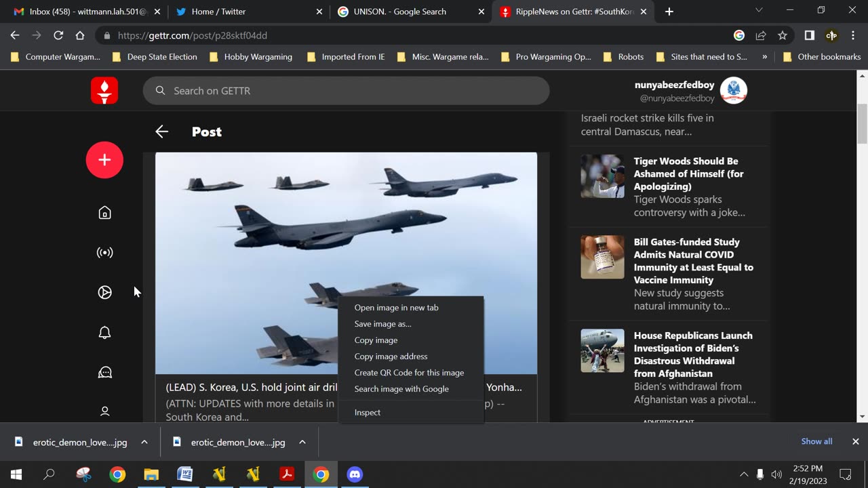Open House Republicans Launch Investigation article
The height and width of the screenshot is (488, 868).
693,354
